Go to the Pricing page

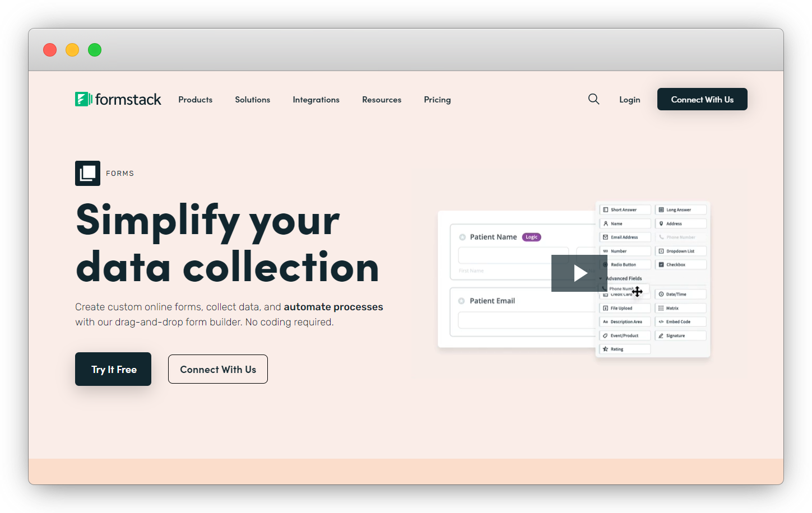click(437, 99)
